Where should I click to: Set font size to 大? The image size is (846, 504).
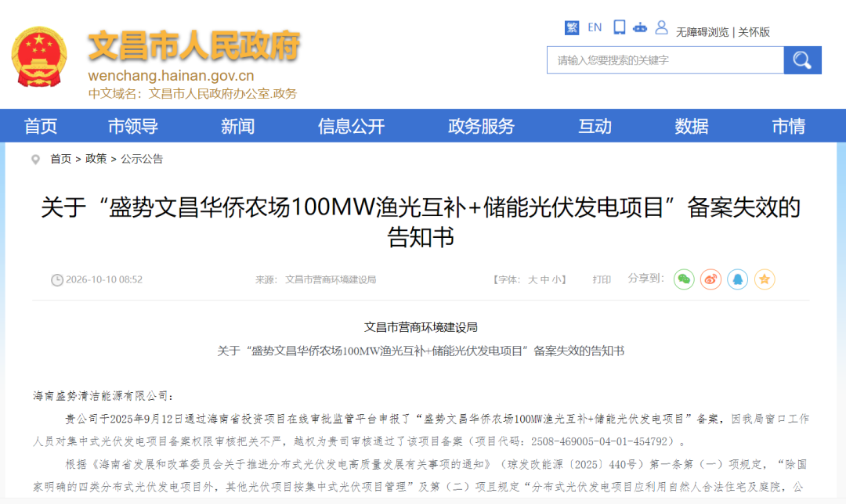pos(533,279)
